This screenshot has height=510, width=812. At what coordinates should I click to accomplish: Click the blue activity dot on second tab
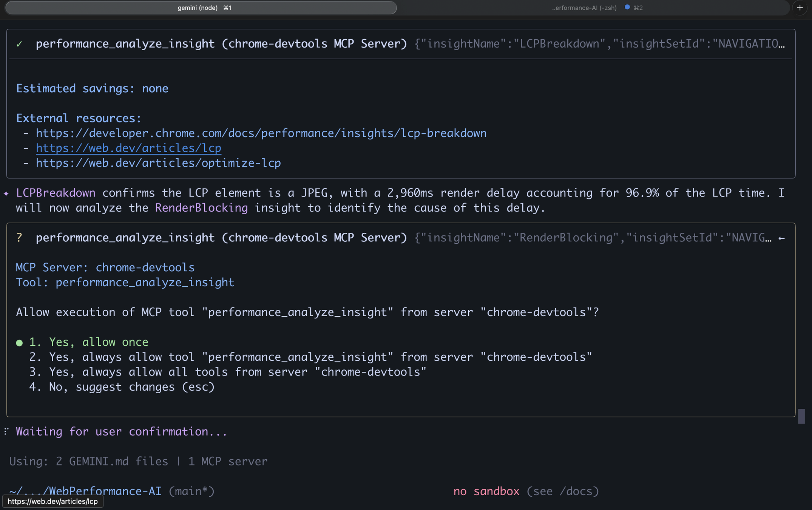tap(627, 7)
